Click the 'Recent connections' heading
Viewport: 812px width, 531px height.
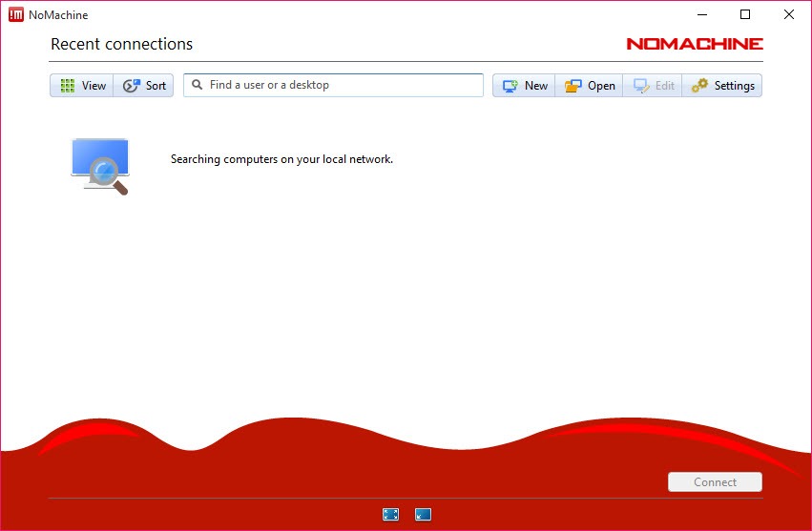[x=122, y=44]
